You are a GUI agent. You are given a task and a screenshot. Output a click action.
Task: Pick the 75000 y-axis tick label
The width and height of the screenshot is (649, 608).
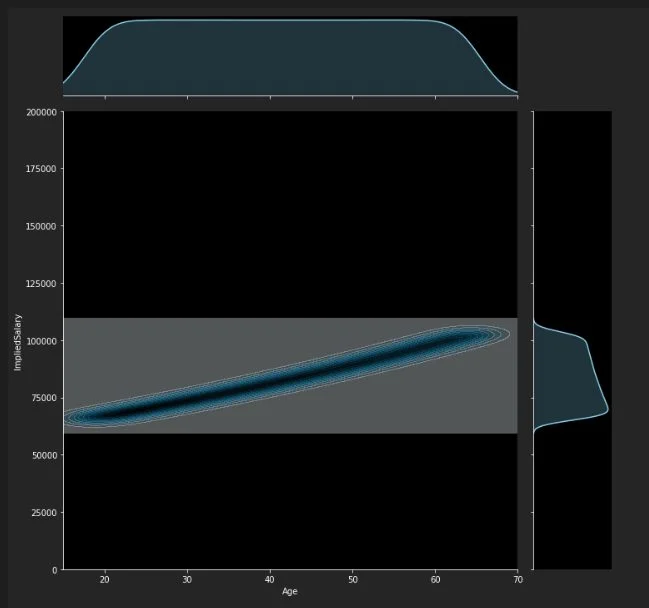pos(44,398)
